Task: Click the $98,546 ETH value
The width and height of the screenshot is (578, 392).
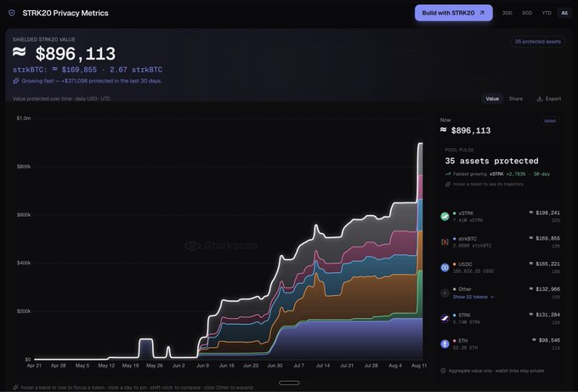Action: tap(547, 340)
